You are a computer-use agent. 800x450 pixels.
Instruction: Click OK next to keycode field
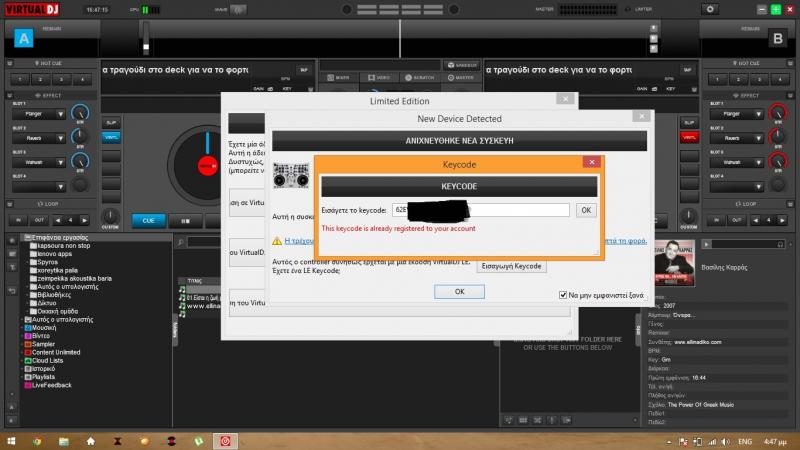[586, 210]
